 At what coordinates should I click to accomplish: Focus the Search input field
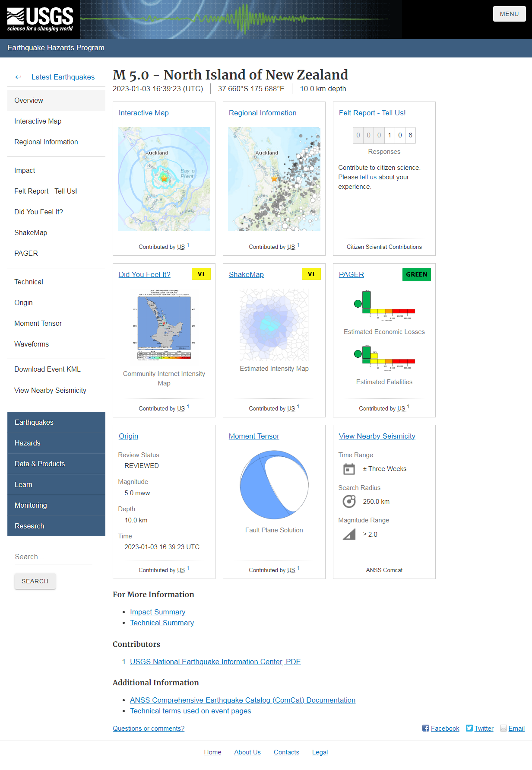[54, 557]
